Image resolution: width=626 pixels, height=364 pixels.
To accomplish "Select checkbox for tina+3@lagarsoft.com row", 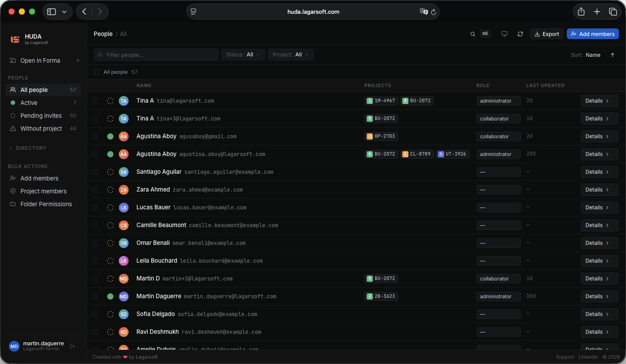I will 95,119.
